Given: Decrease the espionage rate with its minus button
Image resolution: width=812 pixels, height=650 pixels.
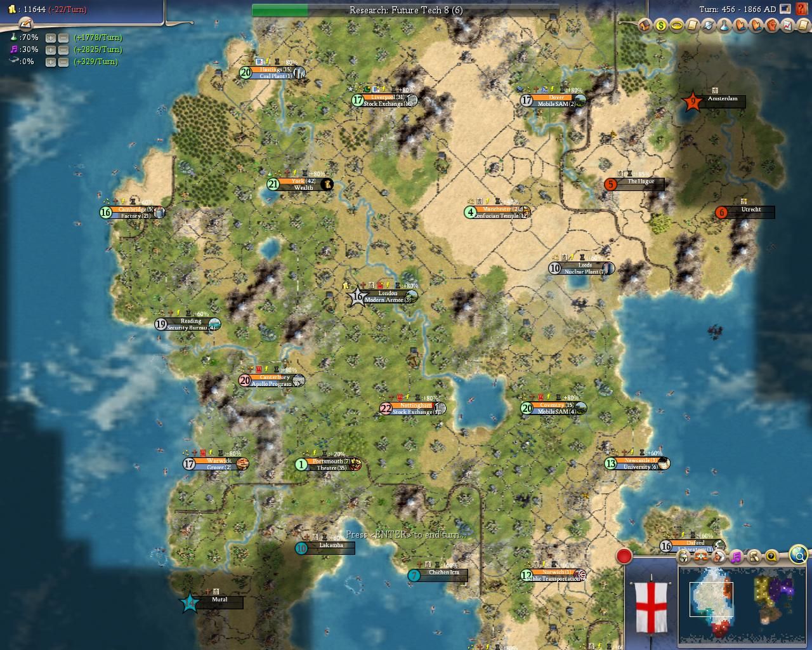Looking at the screenshot, I should coord(63,62).
